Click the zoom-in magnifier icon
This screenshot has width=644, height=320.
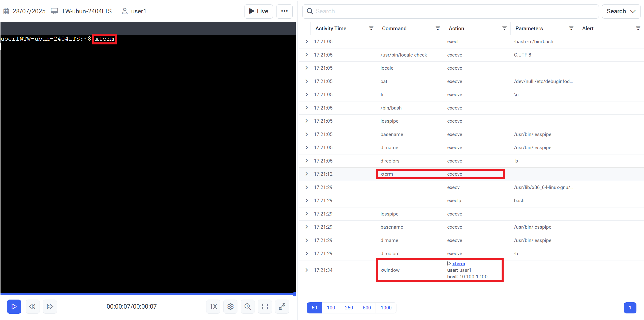[x=248, y=306]
